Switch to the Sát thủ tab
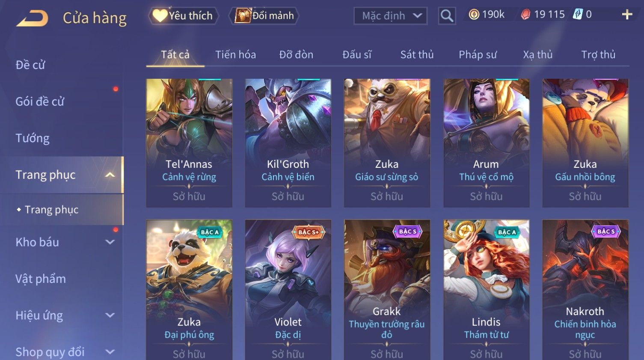The image size is (644, 360). coord(417,54)
